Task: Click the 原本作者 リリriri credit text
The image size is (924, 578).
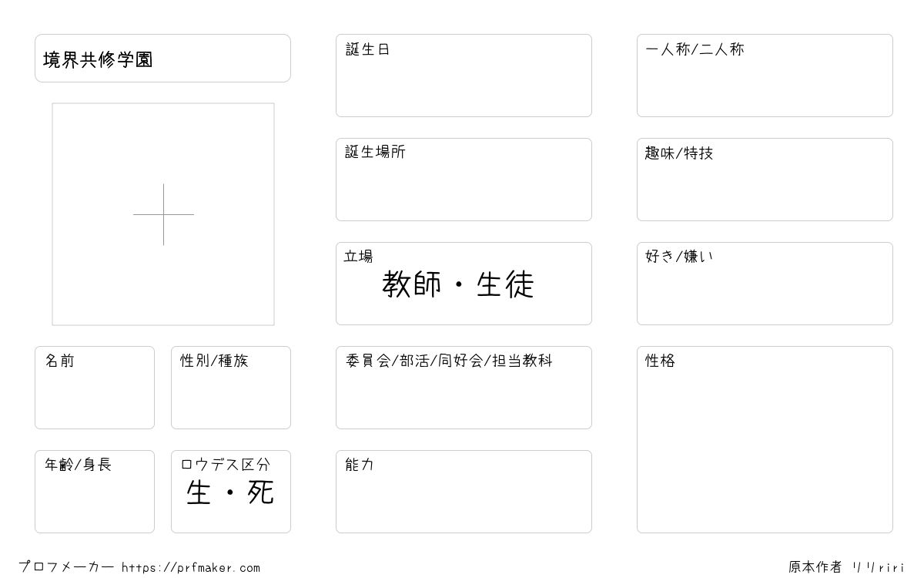Action: pyautogui.click(x=846, y=567)
